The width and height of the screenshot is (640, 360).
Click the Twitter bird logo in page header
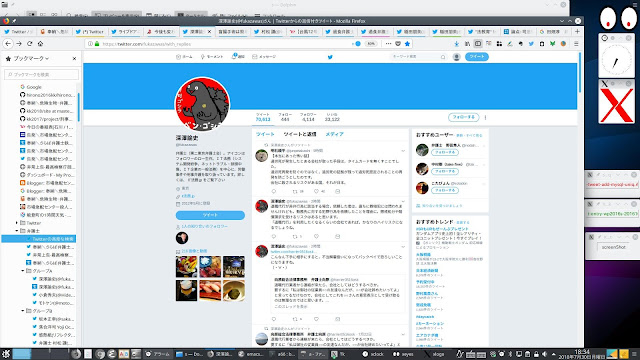point(330,57)
